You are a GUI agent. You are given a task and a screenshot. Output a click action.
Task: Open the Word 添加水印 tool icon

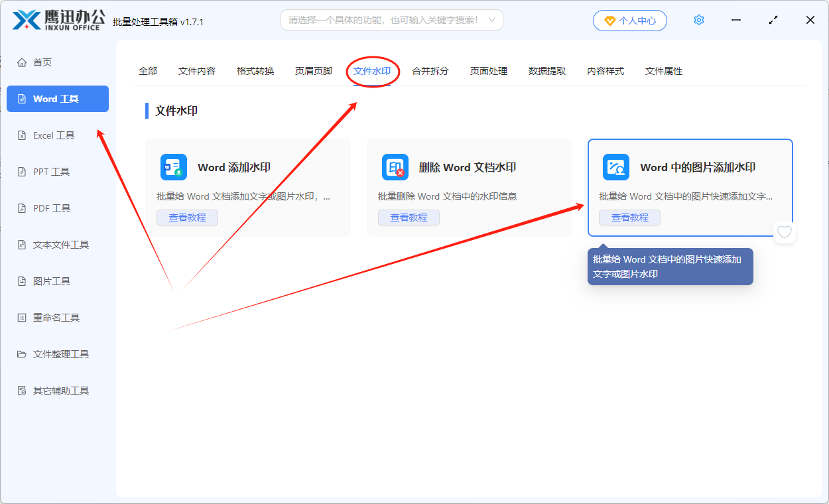click(172, 167)
